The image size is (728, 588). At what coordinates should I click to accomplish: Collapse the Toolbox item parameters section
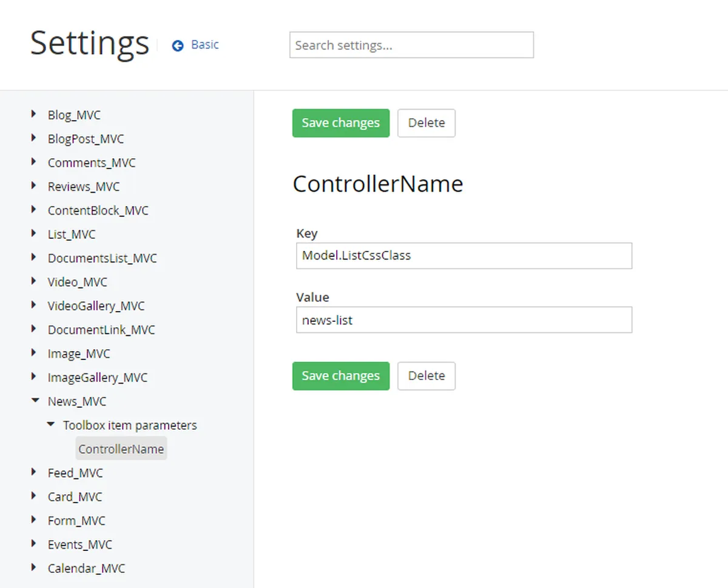[50, 424]
